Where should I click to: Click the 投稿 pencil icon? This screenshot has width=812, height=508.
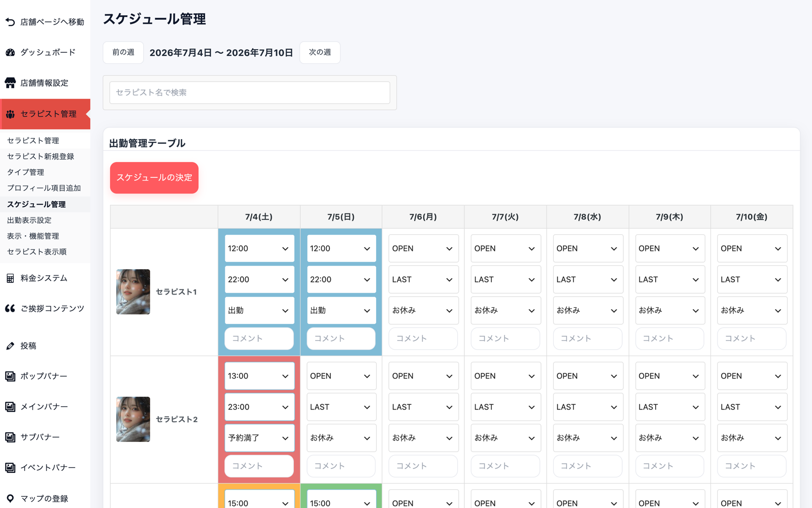coord(10,346)
